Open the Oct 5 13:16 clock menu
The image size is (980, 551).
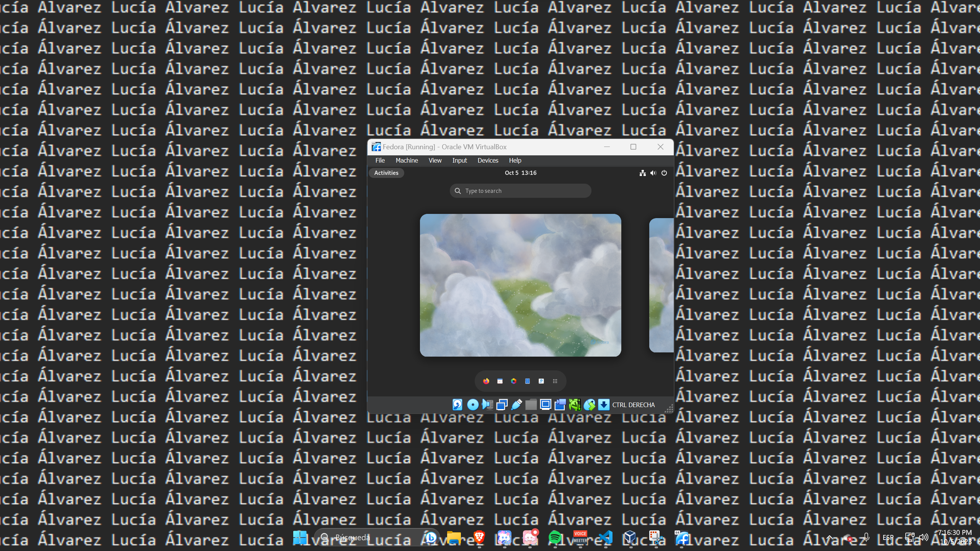tap(521, 173)
